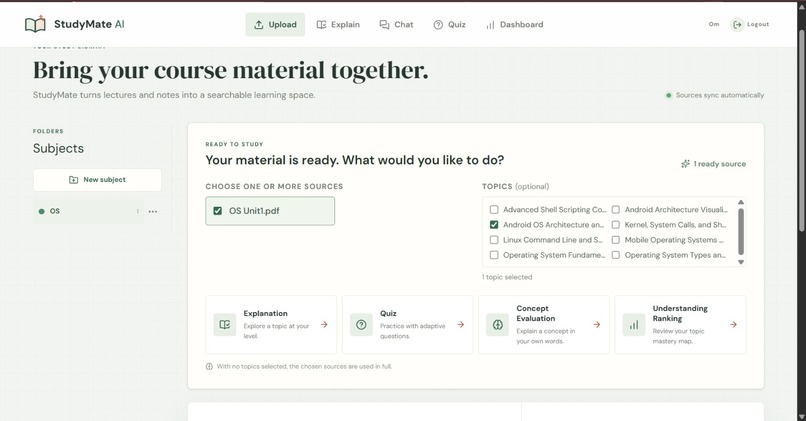Click the 'CHOOSE ONE OR MORE SOURCES' label
The image size is (806, 421).
[274, 187]
